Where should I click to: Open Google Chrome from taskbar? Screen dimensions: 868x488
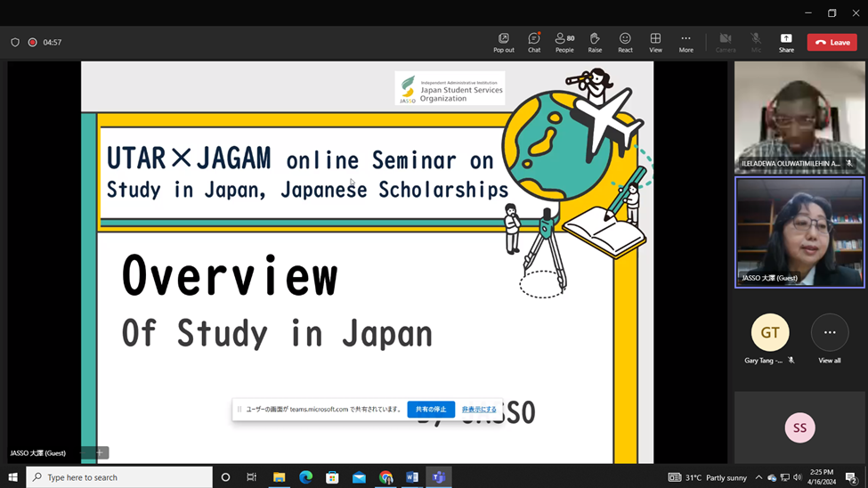pyautogui.click(x=385, y=477)
